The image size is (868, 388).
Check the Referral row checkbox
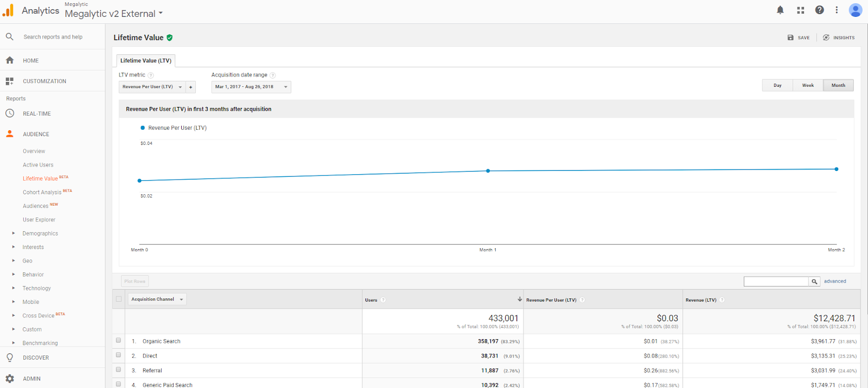(x=118, y=370)
